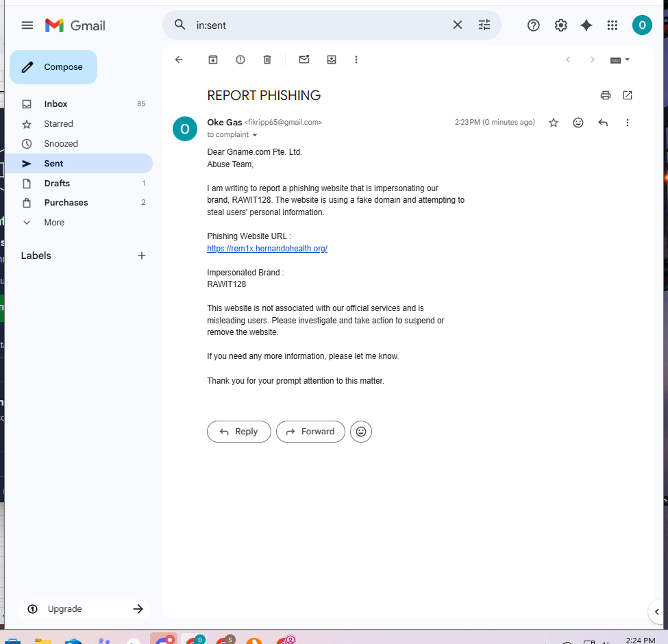Screen dimensions: 668x644
Task: Click the Gmail logo
Action: (x=75, y=25)
